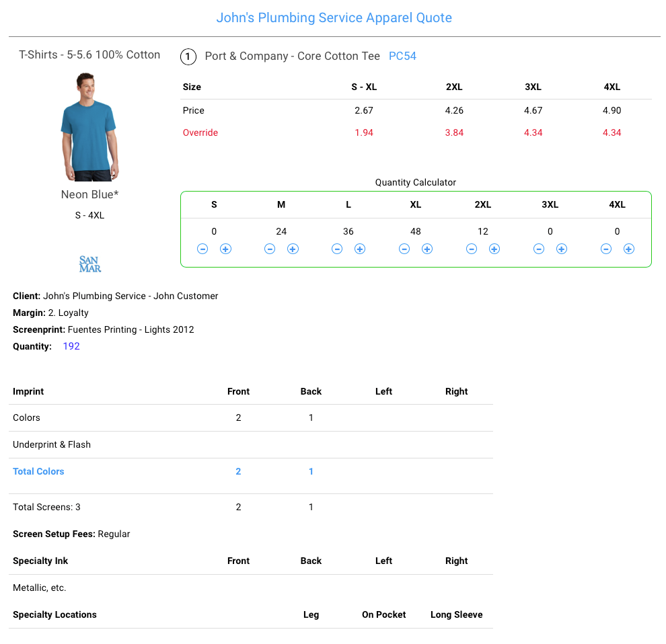Add one to 2XL quantity
Screen dimensions: 666x644
[494, 249]
